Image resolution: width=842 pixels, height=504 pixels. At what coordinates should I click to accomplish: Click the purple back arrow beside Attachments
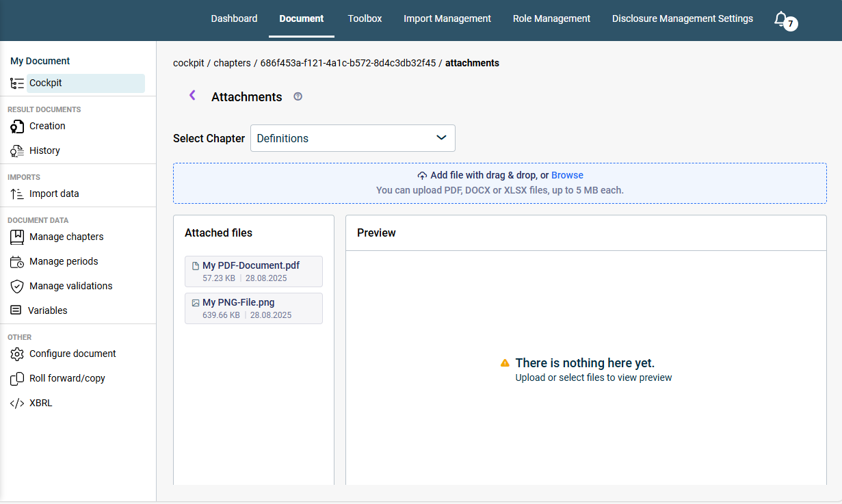(192, 96)
